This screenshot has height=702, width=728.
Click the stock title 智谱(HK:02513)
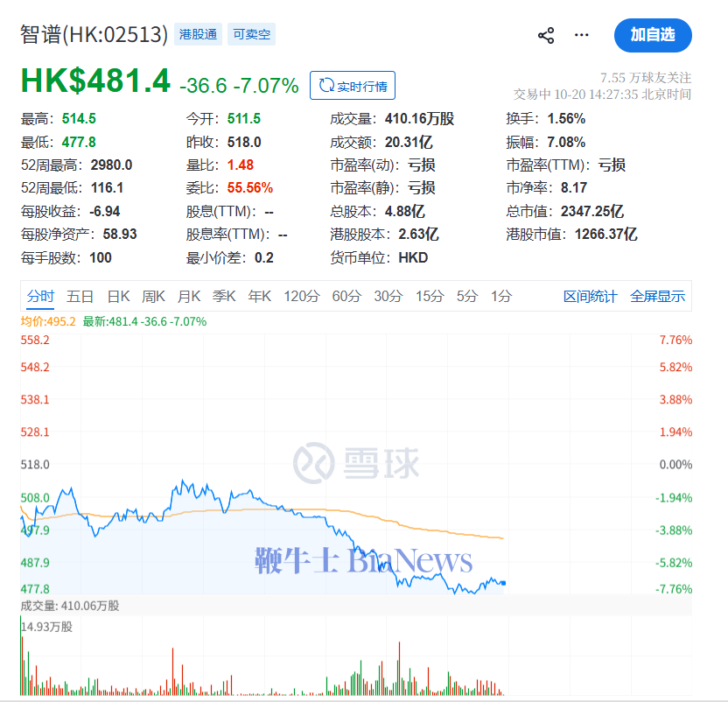94,34
